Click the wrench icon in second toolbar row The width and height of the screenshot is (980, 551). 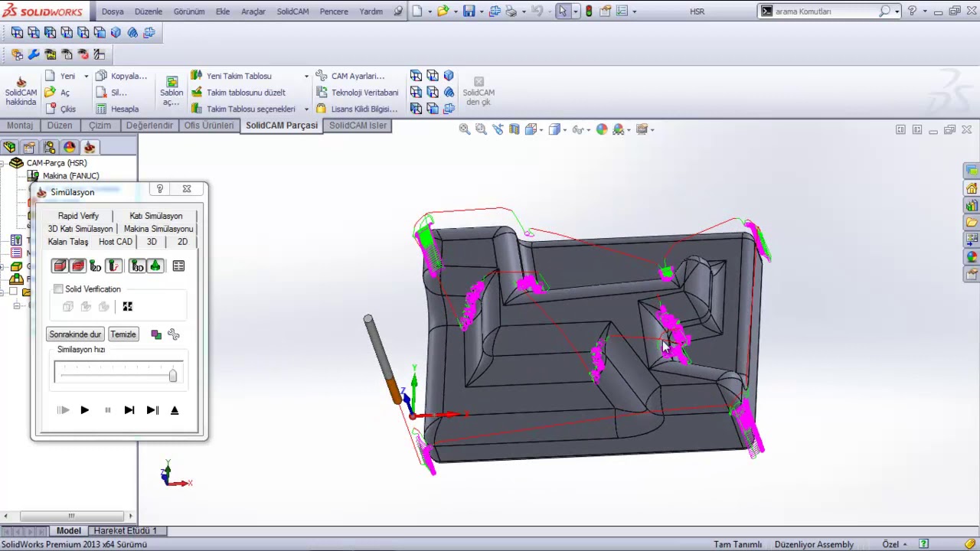click(34, 54)
